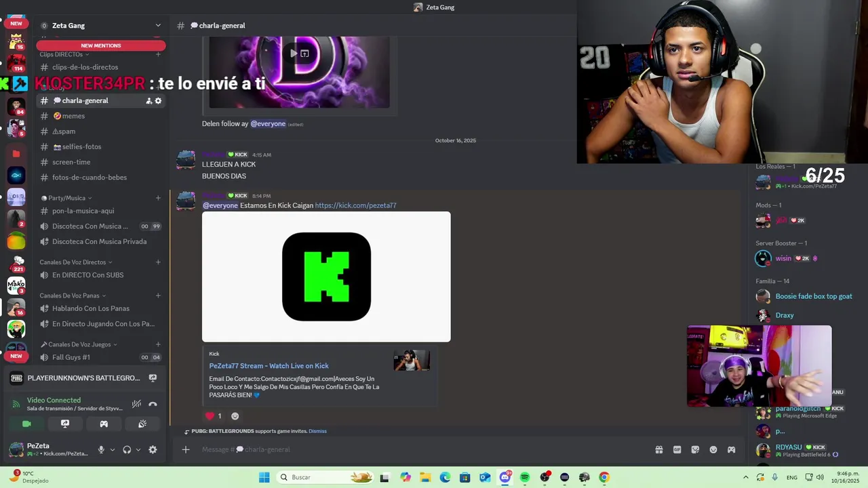This screenshot has height=488, width=868.
Task: Add channel to Canales De Voz Juegos
Action: (x=158, y=344)
